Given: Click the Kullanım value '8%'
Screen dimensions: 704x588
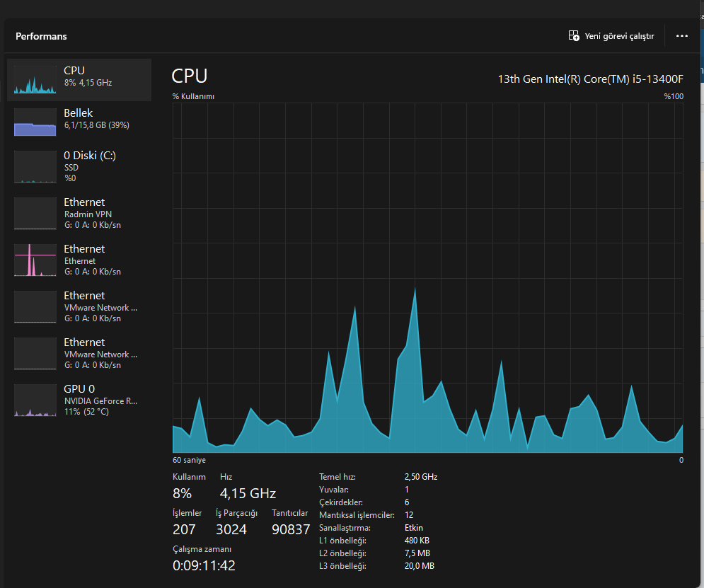Looking at the screenshot, I should [183, 493].
